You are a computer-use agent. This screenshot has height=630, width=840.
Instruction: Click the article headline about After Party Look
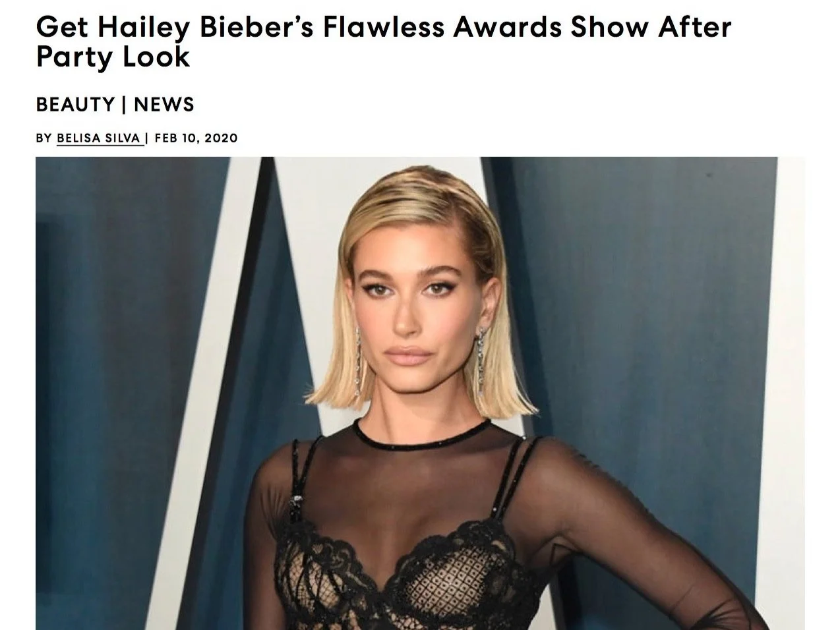pyautogui.click(x=384, y=42)
